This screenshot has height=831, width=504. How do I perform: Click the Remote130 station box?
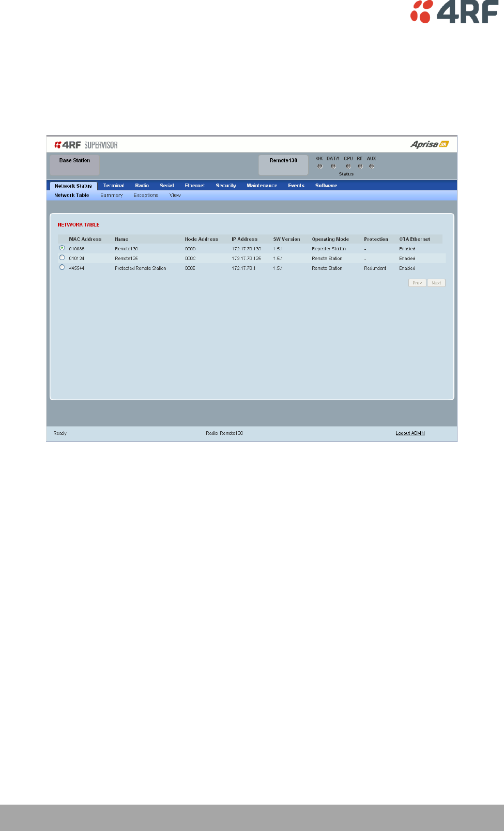coord(283,165)
